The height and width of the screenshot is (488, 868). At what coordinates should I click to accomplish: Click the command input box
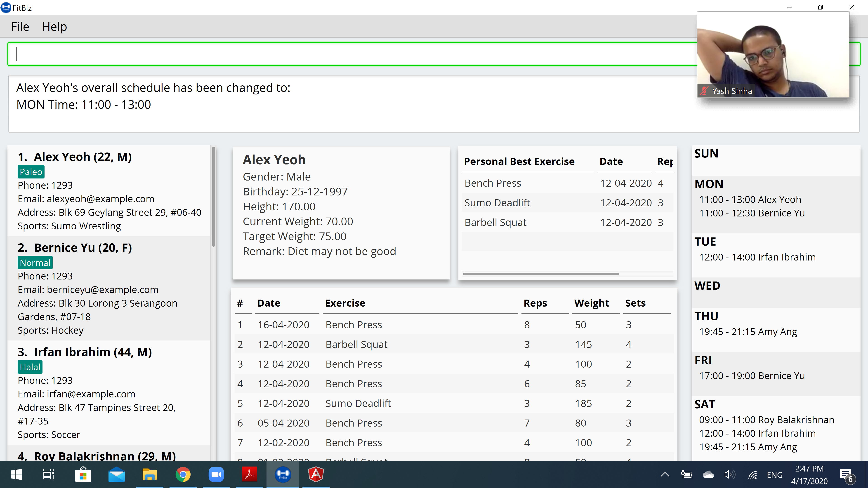coord(337,54)
